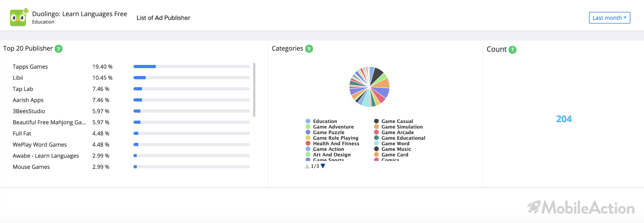Toggle Game Arcade legend swatch

(x=376, y=132)
